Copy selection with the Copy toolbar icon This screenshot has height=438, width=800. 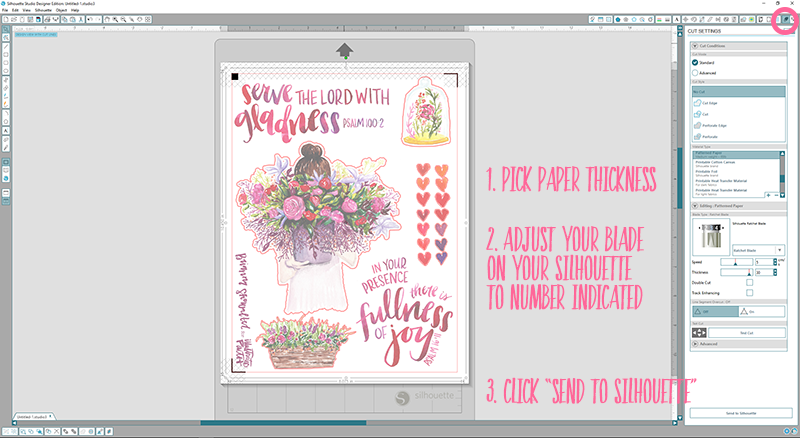tap(65, 19)
